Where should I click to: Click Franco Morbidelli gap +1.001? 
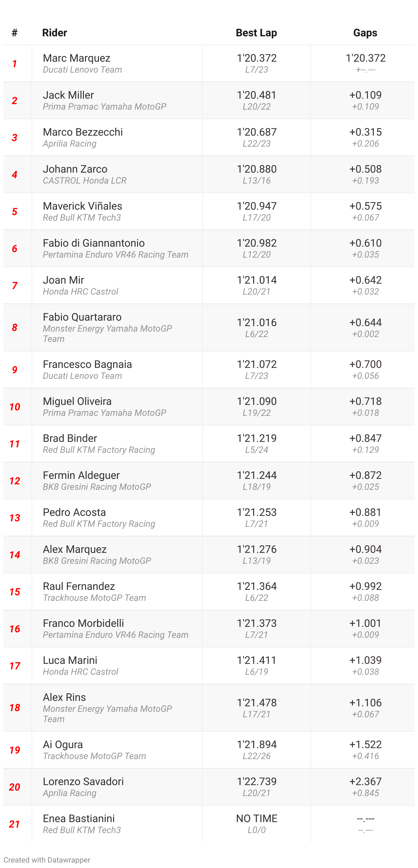(366, 623)
